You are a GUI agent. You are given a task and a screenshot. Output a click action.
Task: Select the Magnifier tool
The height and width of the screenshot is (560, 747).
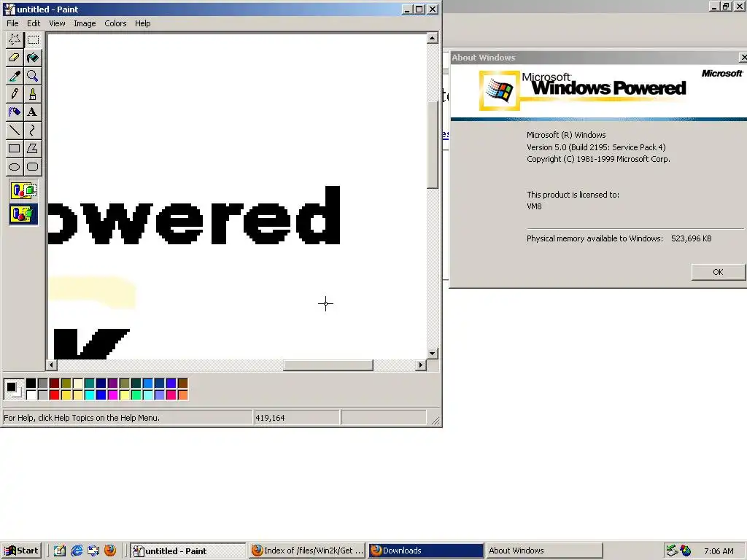point(32,76)
